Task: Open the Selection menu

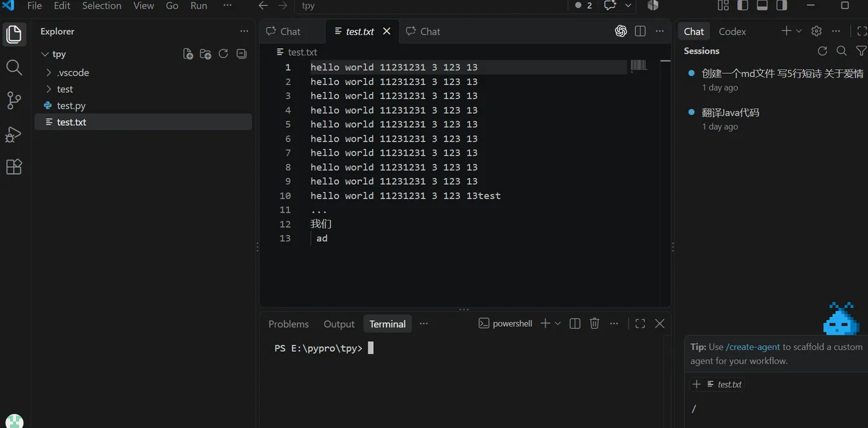Action: [102, 6]
